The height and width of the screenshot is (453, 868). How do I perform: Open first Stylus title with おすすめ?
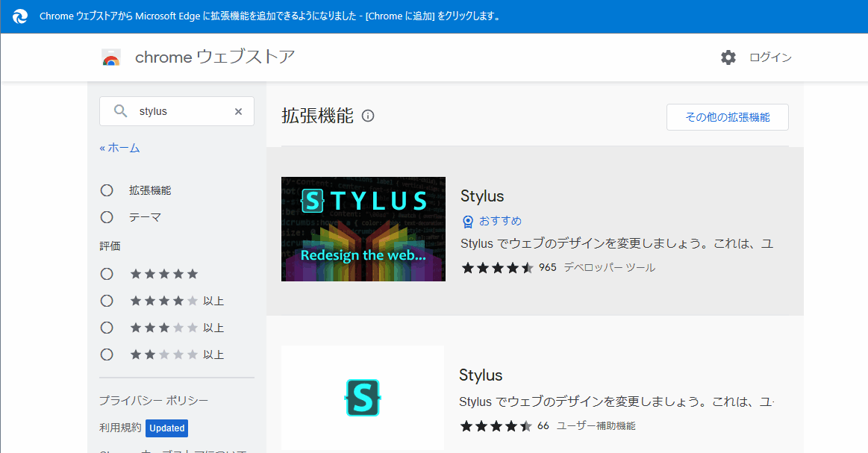(482, 196)
